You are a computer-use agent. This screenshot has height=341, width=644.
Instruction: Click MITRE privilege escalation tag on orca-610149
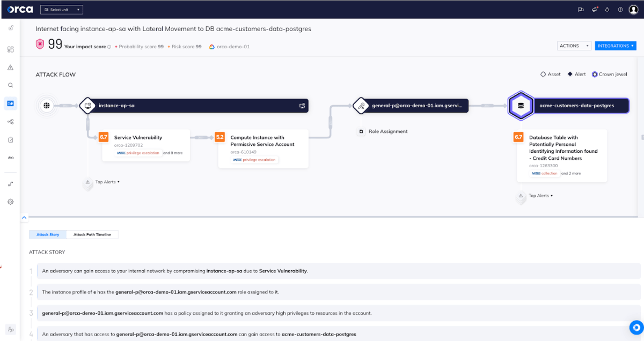coord(255,160)
